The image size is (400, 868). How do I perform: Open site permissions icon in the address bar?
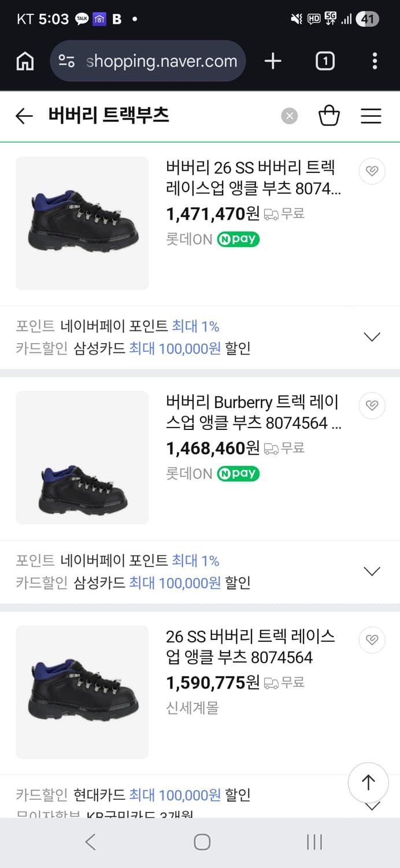click(x=66, y=60)
